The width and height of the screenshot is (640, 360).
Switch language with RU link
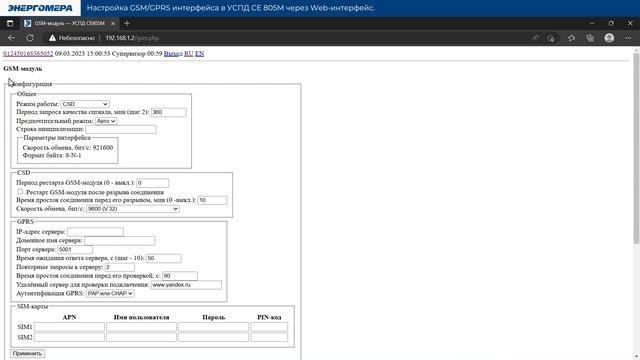pyautogui.click(x=189, y=53)
